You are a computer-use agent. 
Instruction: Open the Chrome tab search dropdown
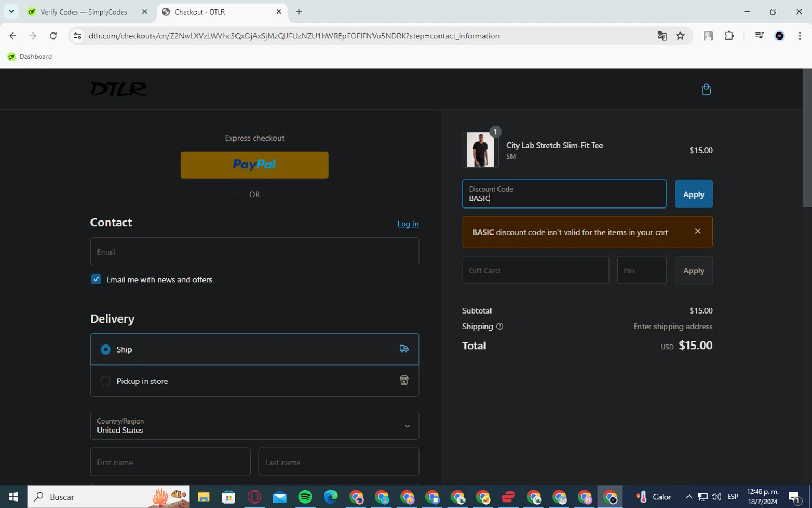[11, 11]
